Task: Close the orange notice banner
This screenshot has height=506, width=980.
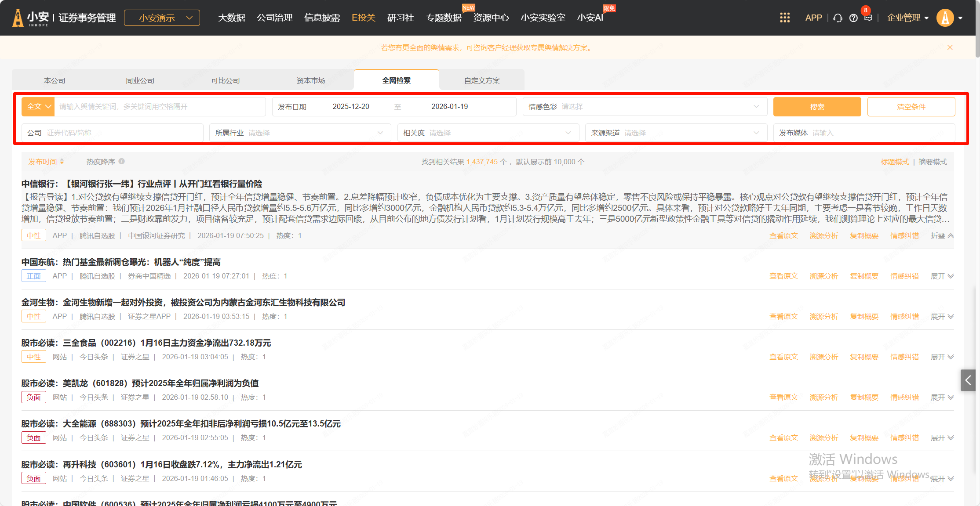Action: (950, 47)
